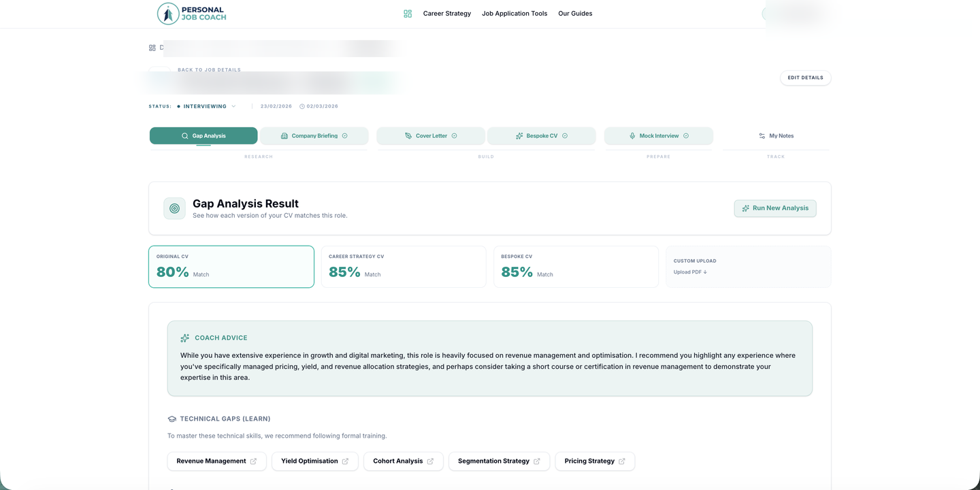The image size is (980, 490).
Task: Click external link icon on Segmentation Strategy
Action: pyautogui.click(x=537, y=461)
